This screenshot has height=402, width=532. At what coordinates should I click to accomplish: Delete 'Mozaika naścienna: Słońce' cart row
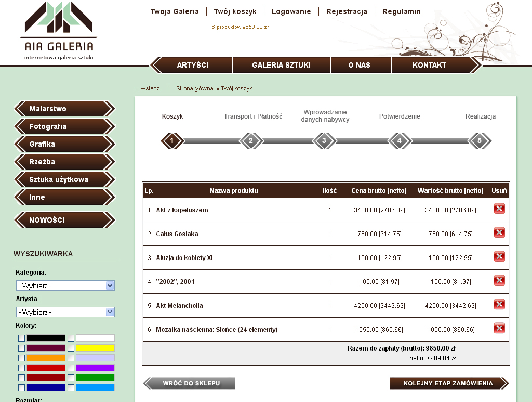(x=499, y=329)
